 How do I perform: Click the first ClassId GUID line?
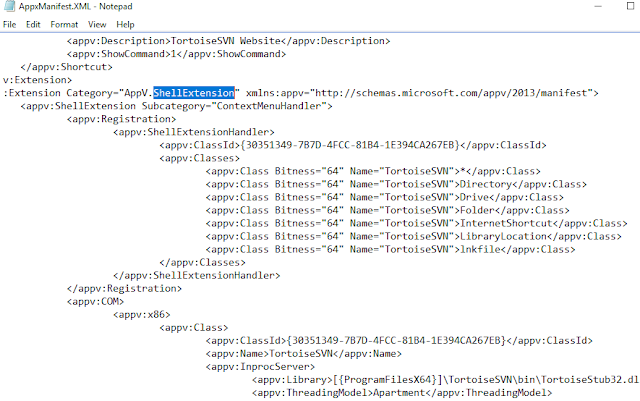click(353, 145)
